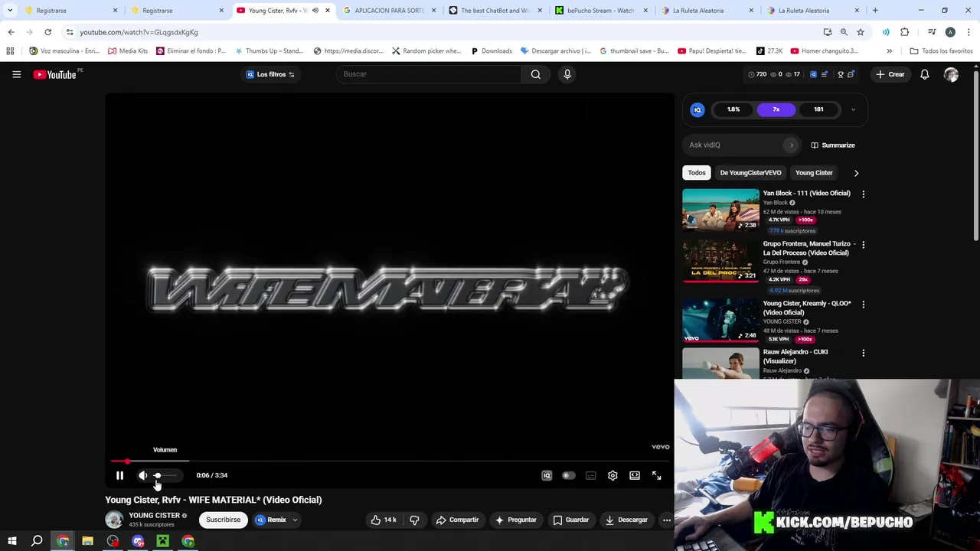Go to the YouTube home logo
The height and width of the screenshot is (551, 980).
(55, 74)
